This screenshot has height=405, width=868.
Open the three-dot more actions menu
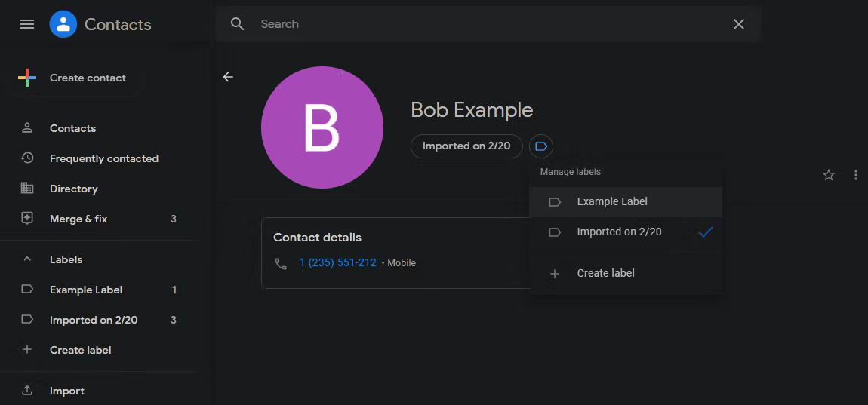856,176
